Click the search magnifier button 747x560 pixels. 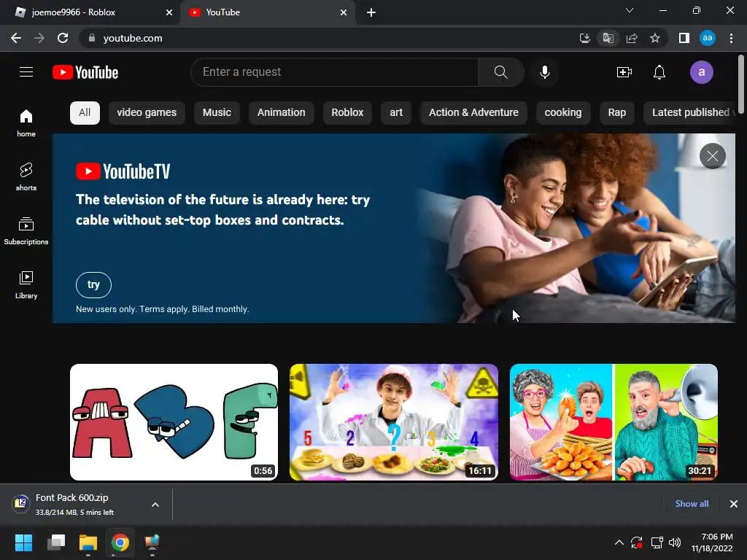click(500, 72)
